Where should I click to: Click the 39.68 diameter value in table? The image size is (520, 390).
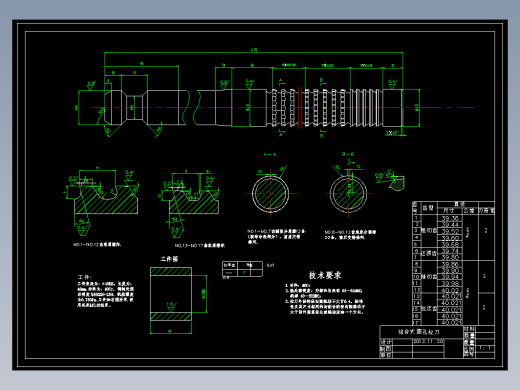coord(450,245)
